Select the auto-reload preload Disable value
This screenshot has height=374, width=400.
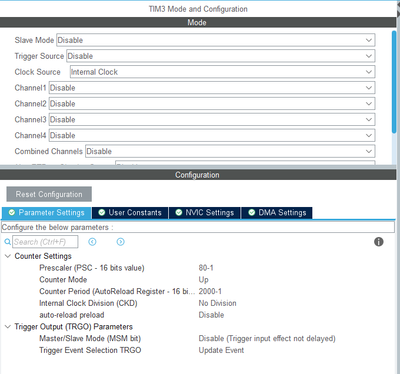point(211,315)
